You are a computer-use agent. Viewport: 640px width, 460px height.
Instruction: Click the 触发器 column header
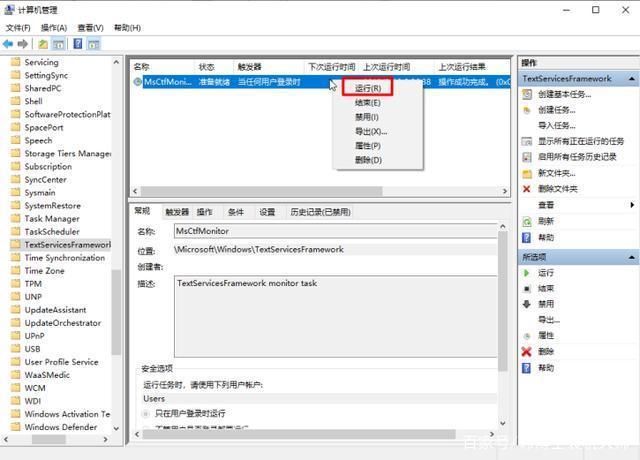coord(268,67)
